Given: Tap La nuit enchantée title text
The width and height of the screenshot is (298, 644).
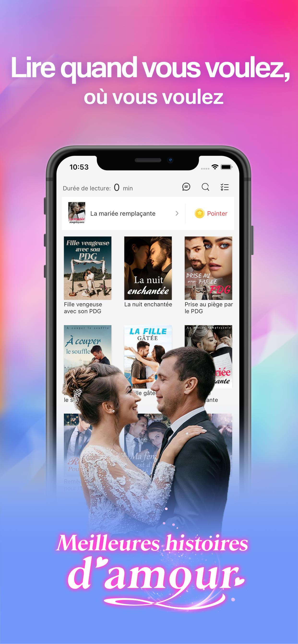Looking at the screenshot, I should click(148, 304).
